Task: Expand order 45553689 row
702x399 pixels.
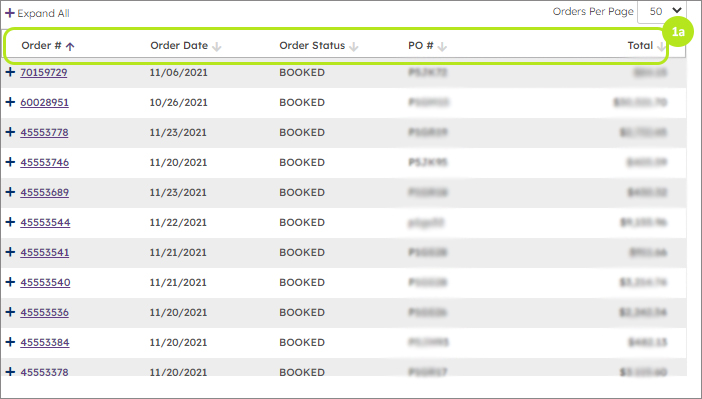Action: pyautogui.click(x=10, y=192)
